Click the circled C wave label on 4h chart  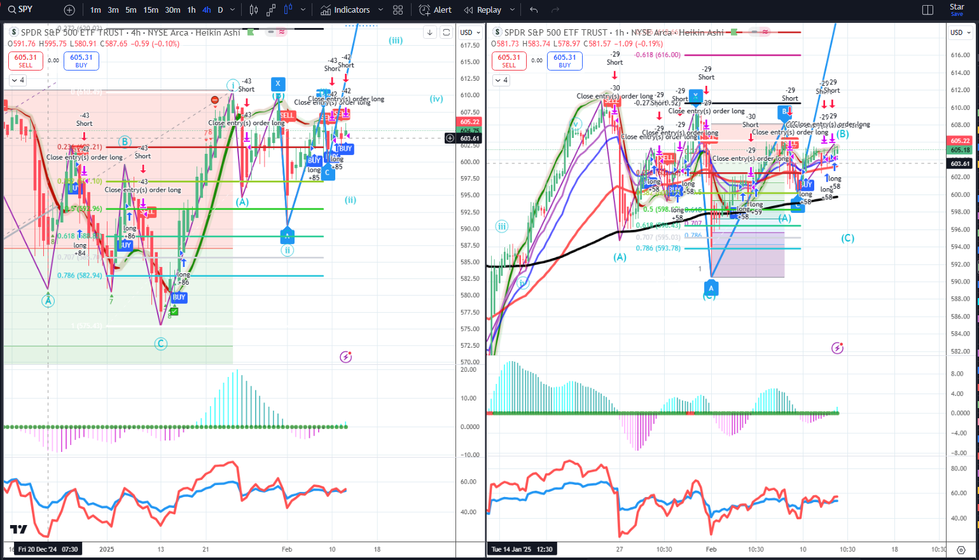click(160, 344)
